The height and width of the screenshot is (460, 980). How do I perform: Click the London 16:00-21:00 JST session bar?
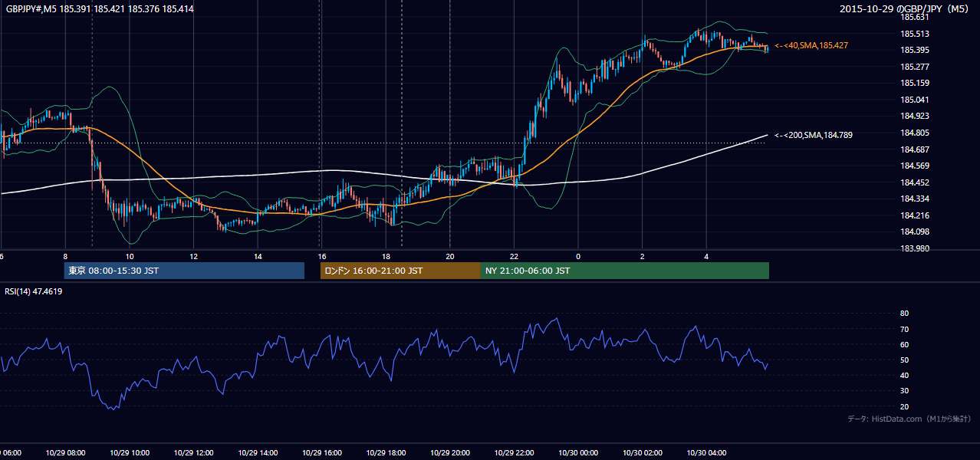(x=400, y=271)
